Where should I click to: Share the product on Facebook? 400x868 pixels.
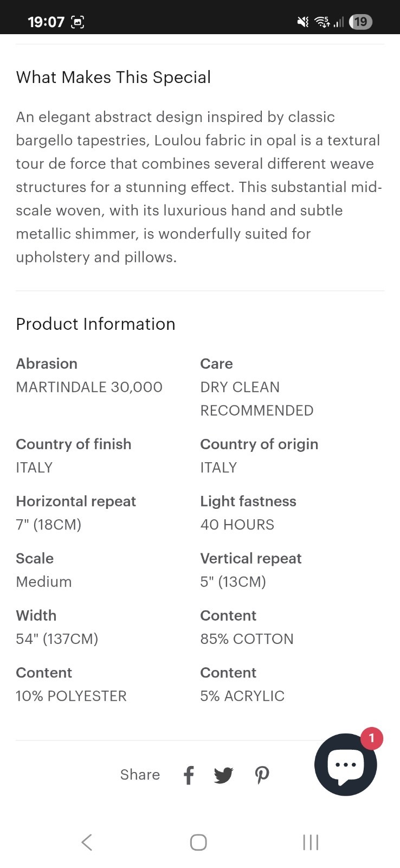coord(189,775)
